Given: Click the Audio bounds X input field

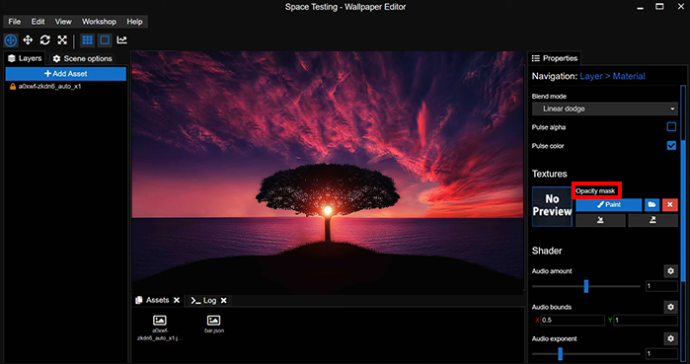Looking at the screenshot, I should coord(572,320).
